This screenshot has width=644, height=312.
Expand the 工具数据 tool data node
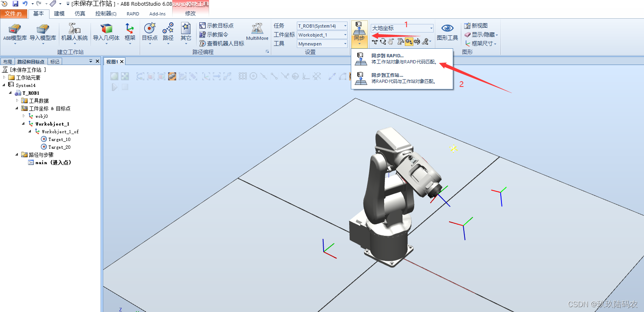[x=17, y=100]
